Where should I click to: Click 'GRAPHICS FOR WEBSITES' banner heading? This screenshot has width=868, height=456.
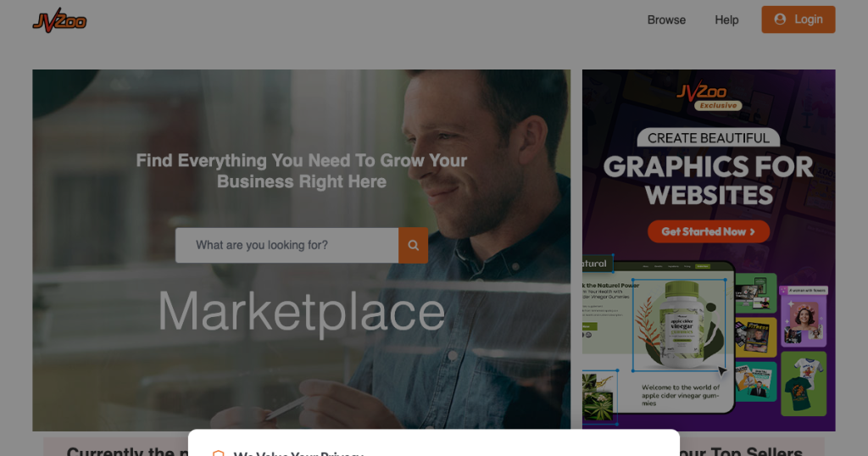tap(709, 181)
